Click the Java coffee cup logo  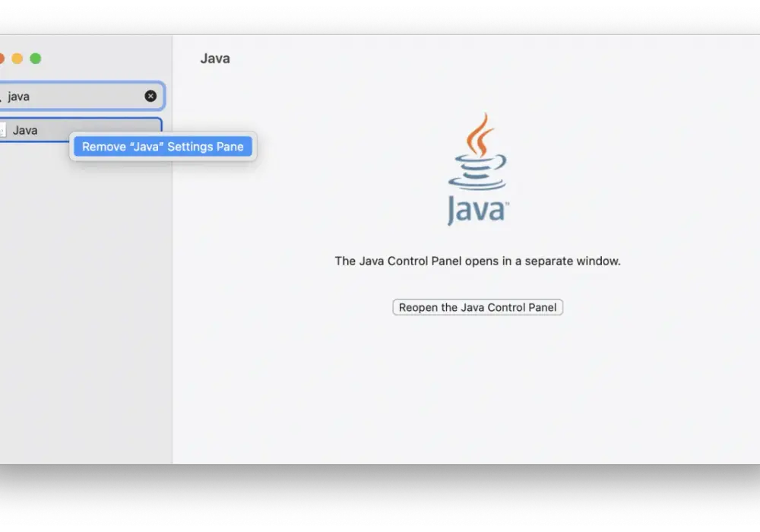click(x=478, y=169)
